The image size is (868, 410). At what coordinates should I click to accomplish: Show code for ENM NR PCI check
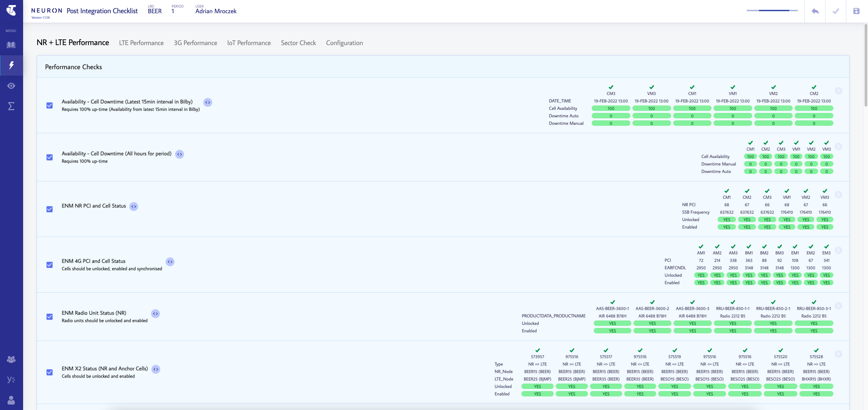(x=134, y=207)
